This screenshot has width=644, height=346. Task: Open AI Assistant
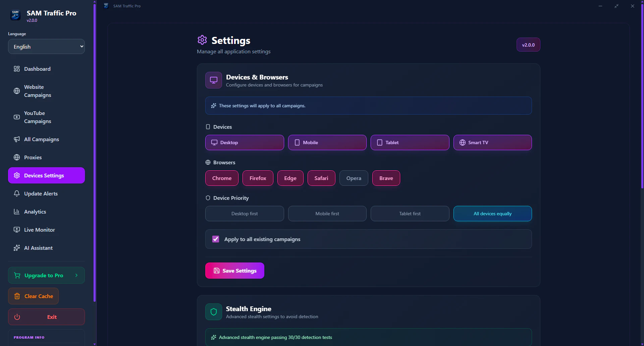[46, 248]
